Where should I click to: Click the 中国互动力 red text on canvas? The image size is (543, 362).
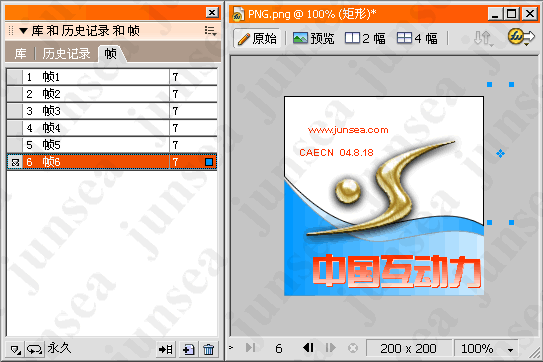(x=397, y=272)
